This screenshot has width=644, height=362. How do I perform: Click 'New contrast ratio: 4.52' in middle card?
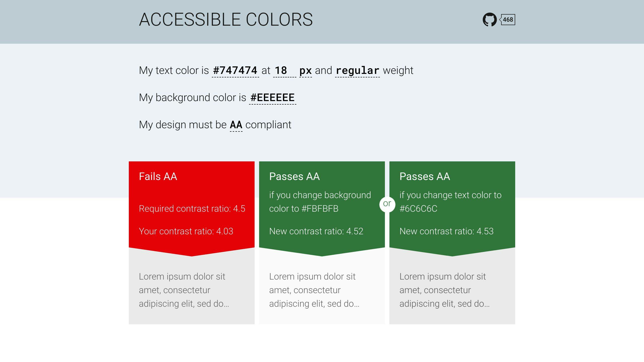[316, 232]
